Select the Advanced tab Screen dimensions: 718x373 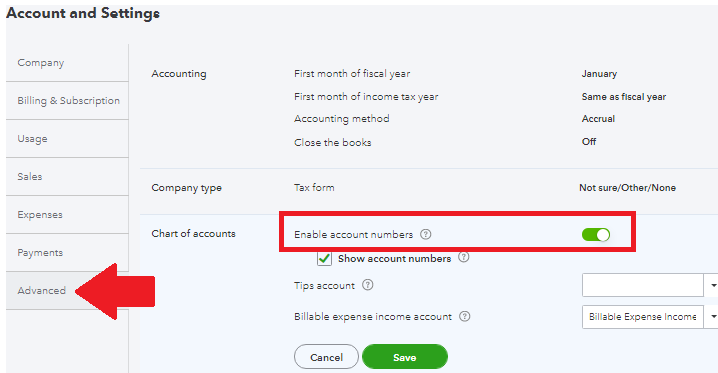pos(67,291)
